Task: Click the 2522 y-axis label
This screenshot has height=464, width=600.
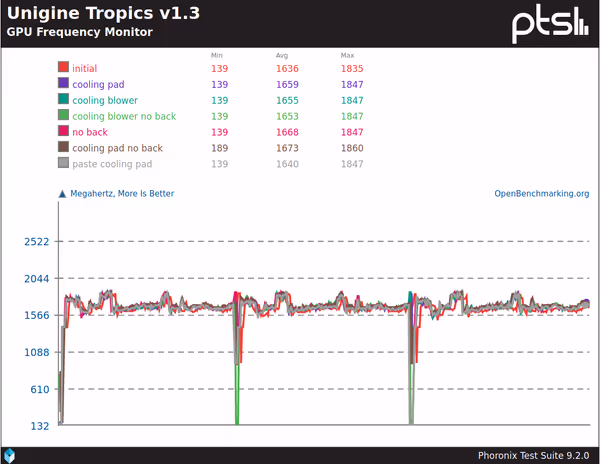Action: click(37, 242)
